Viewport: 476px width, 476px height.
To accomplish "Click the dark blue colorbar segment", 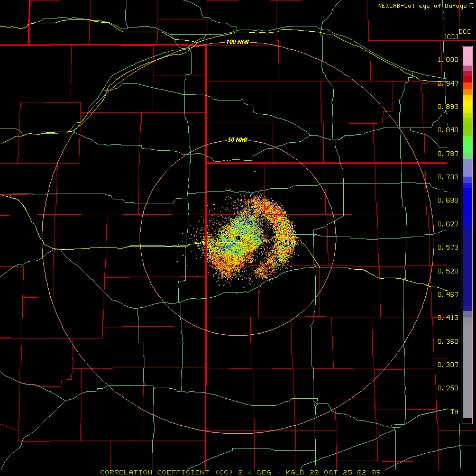I will [x=467, y=270].
